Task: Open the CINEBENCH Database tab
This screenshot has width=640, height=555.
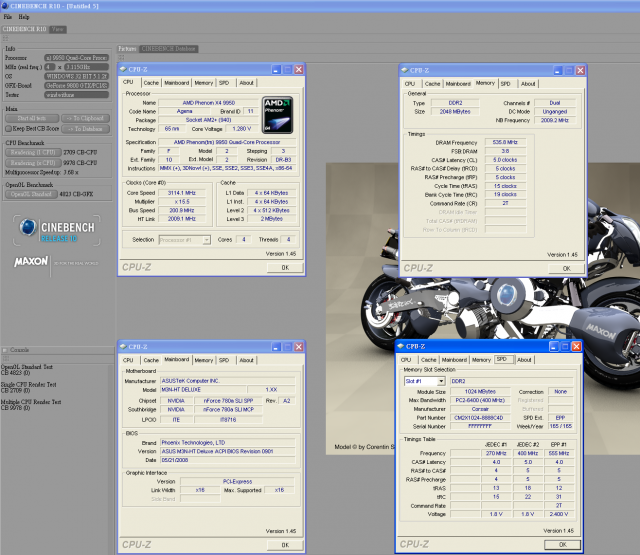Action: (169, 49)
